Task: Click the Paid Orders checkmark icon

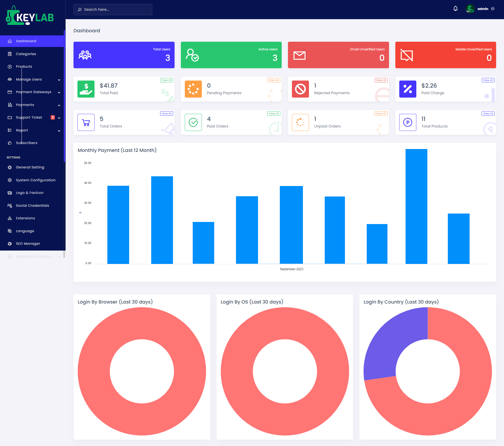Action: (x=193, y=122)
